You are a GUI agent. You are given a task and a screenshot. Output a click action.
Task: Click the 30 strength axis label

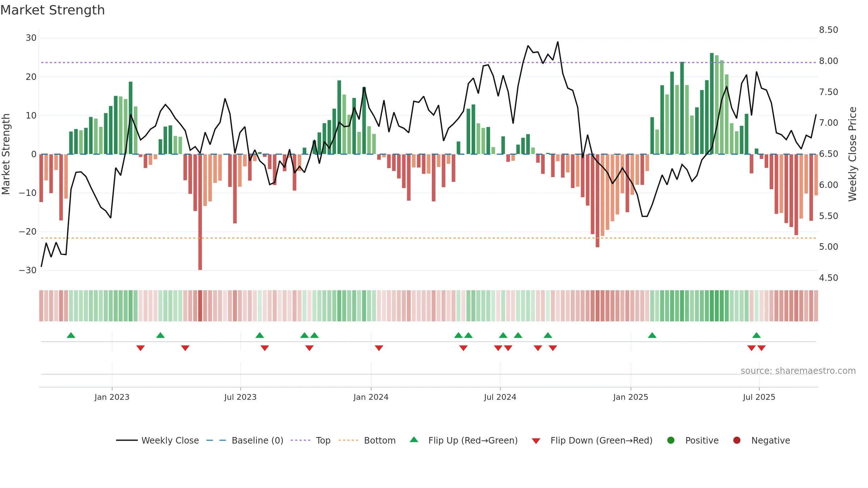[x=31, y=38]
